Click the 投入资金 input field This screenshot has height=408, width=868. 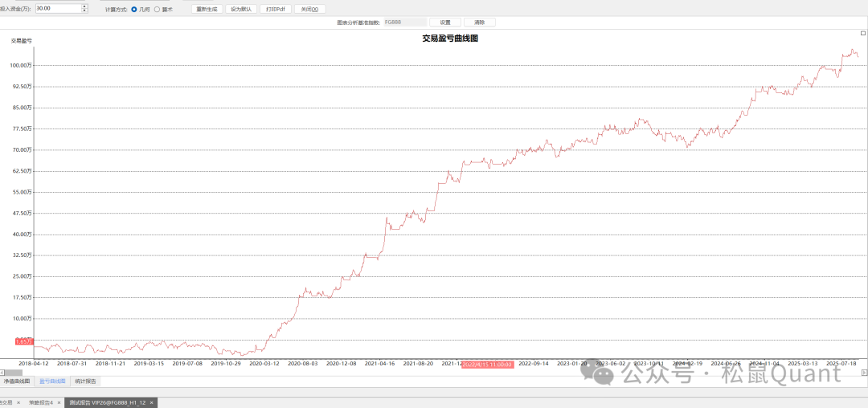click(58, 9)
